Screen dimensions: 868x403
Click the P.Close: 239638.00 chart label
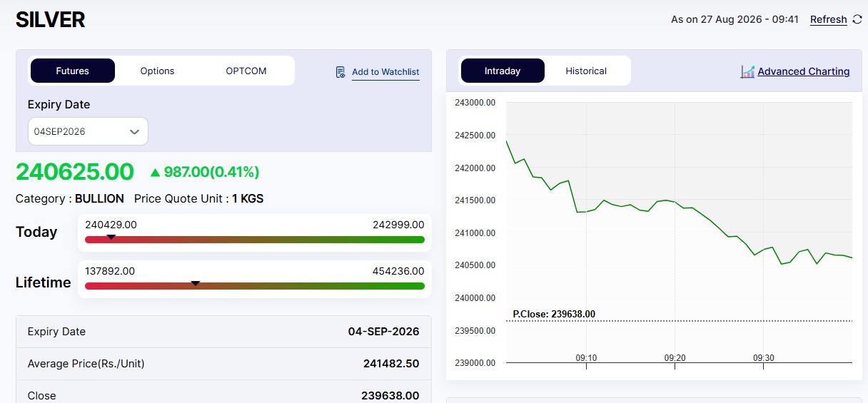point(554,314)
